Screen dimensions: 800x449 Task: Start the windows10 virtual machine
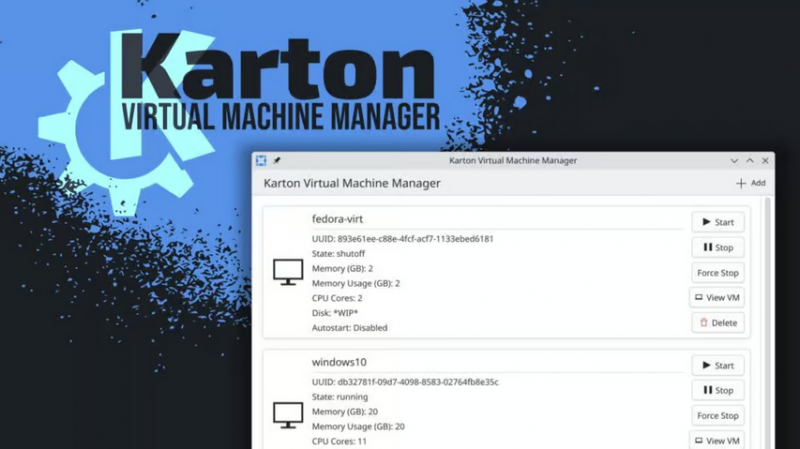718,365
